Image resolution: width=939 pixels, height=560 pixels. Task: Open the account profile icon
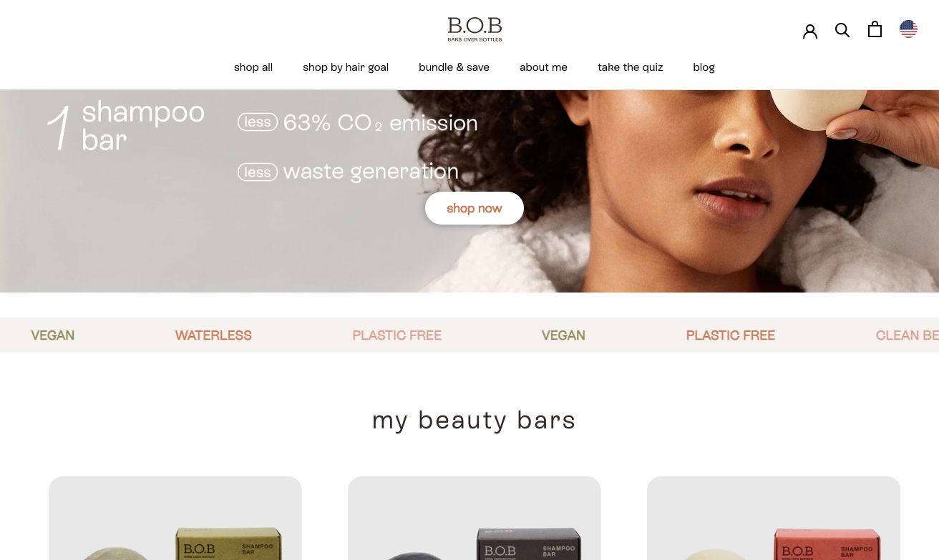809,31
